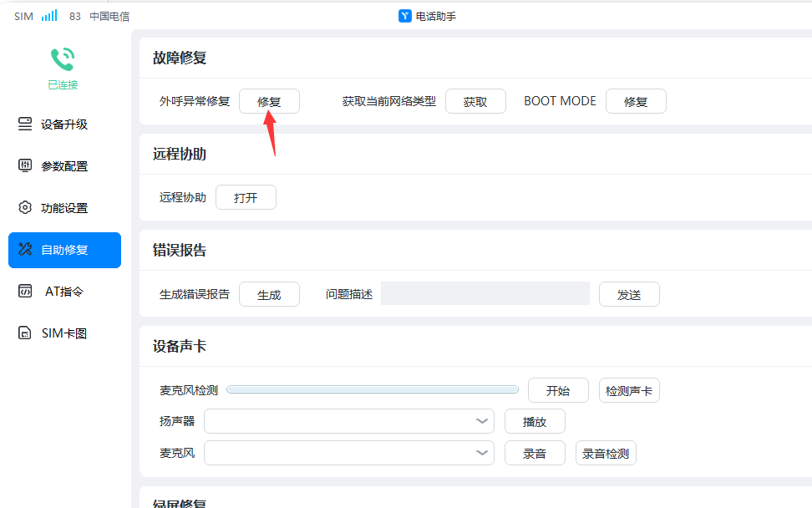Click the 录音检测 button
Image resolution: width=812 pixels, height=508 pixels.
[606, 453]
